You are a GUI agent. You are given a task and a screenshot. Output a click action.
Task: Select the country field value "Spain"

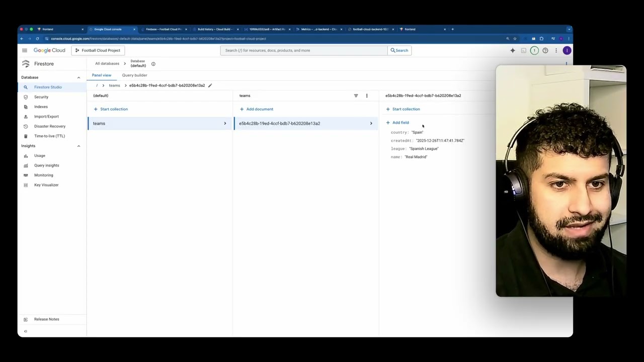pos(417,132)
